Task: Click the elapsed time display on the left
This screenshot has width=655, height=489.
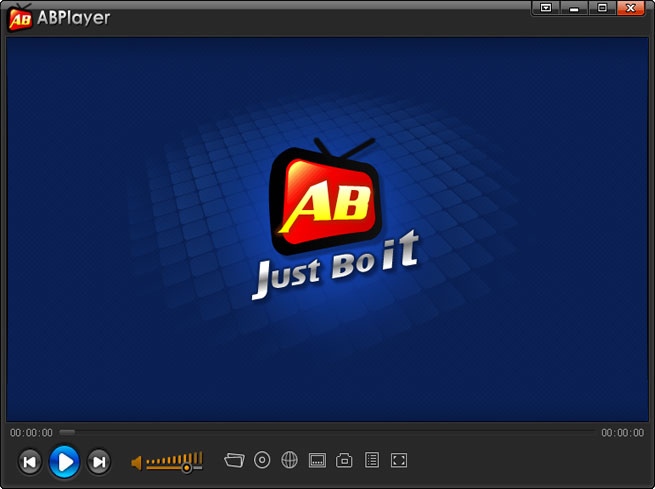Action: coord(31,433)
